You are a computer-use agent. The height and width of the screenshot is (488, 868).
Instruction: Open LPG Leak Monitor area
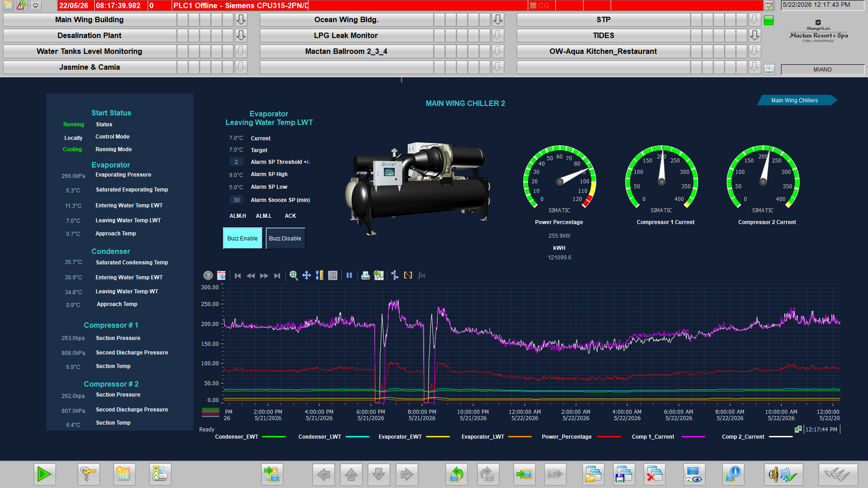pyautogui.click(x=347, y=35)
